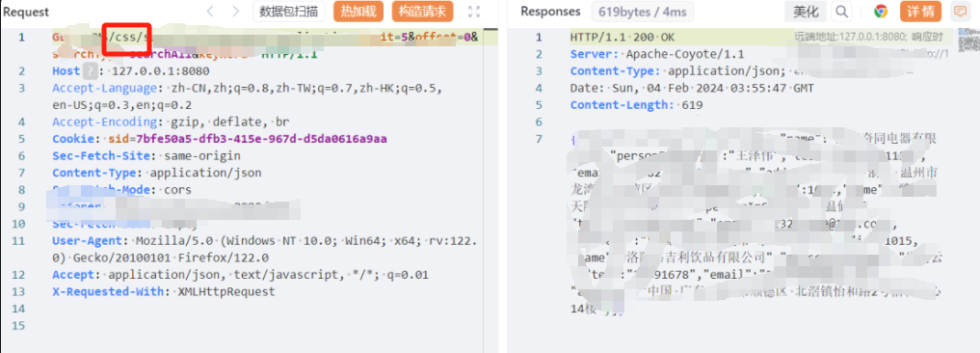Click the Accept: application/json header line
Viewport: 980px width, 353px height.
pos(241,275)
